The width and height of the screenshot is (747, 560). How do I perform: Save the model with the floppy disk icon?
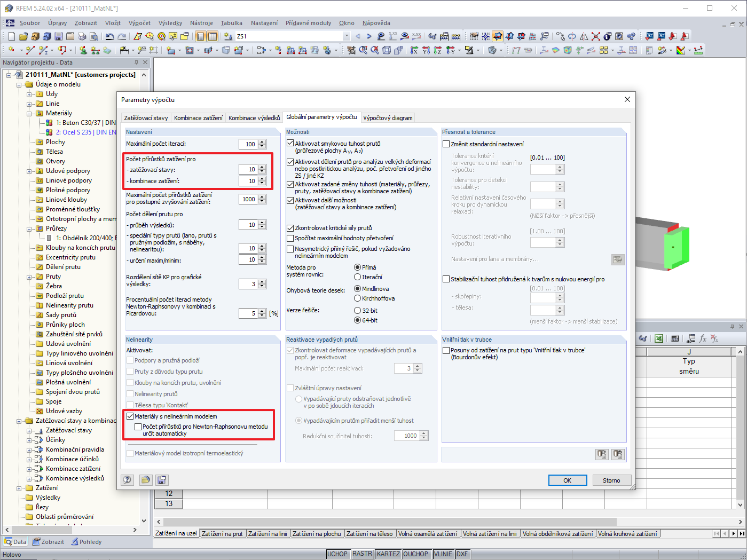click(58, 36)
